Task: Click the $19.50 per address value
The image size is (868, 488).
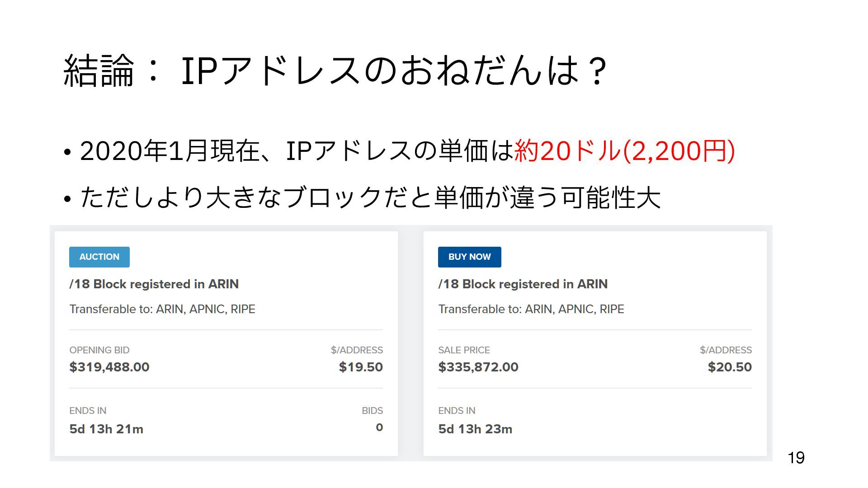Action: click(x=361, y=367)
